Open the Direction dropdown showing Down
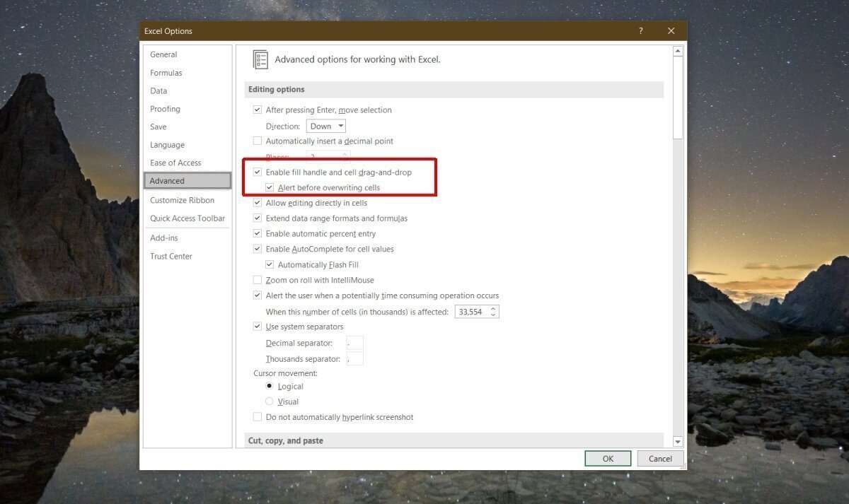Viewport: 849px width, 504px height. click(x=326, y=126)
